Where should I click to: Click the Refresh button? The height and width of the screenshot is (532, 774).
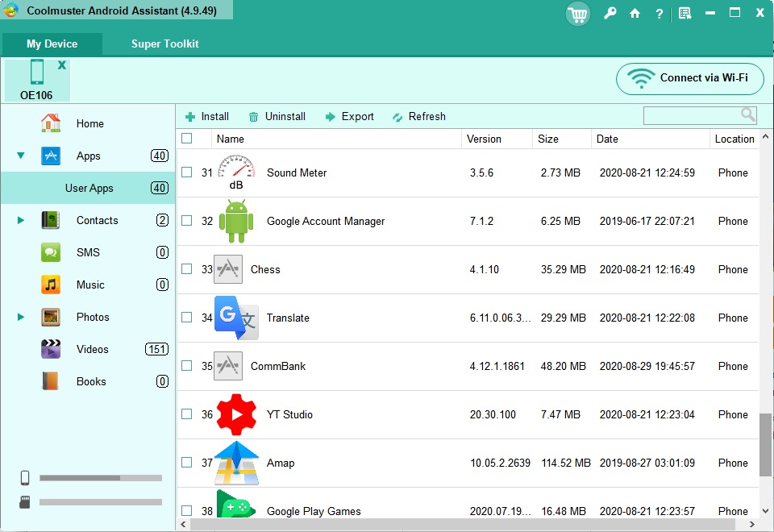[419, 116]
